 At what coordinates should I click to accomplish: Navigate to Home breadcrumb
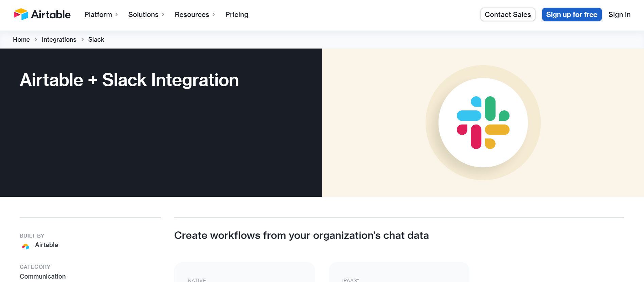coord(21,40)
